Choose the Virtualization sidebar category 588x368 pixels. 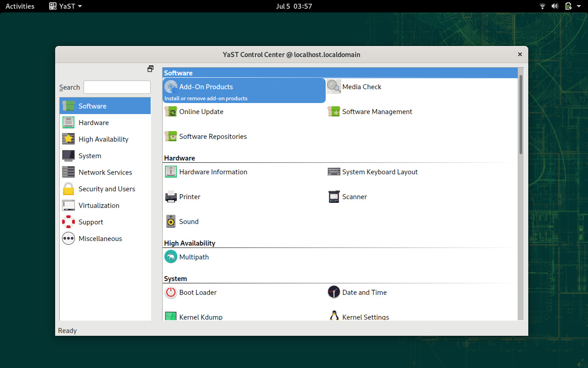99,206
